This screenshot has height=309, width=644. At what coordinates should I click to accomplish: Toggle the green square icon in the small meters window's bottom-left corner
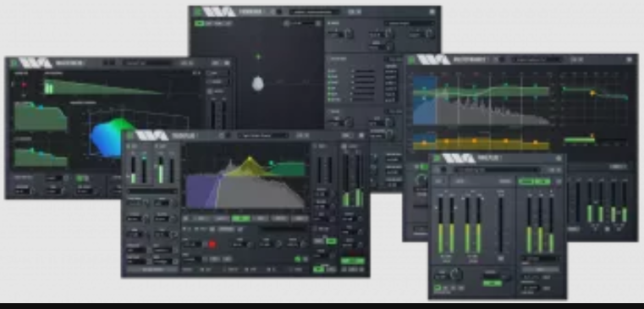click(438, 289)
